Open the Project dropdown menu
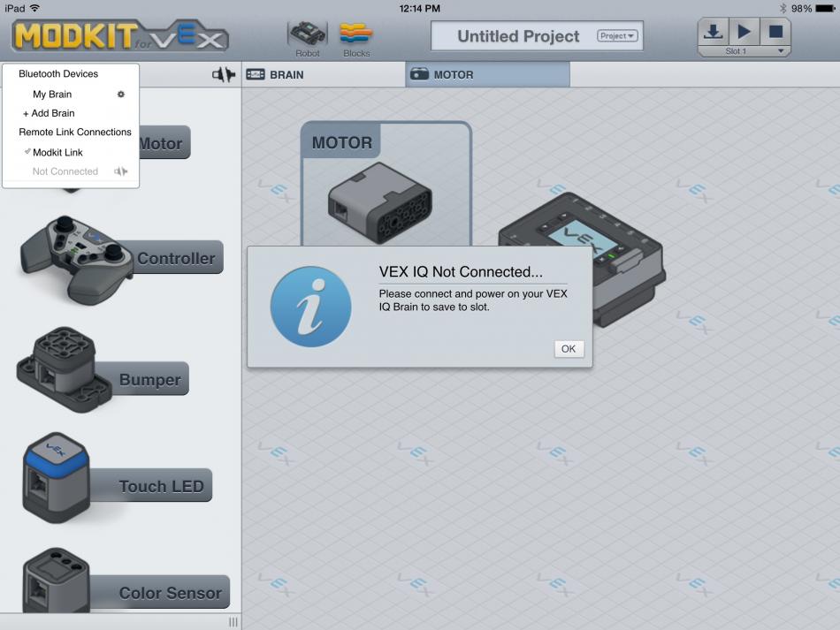This screenshot has width=840, height=630. coord(616,36)
